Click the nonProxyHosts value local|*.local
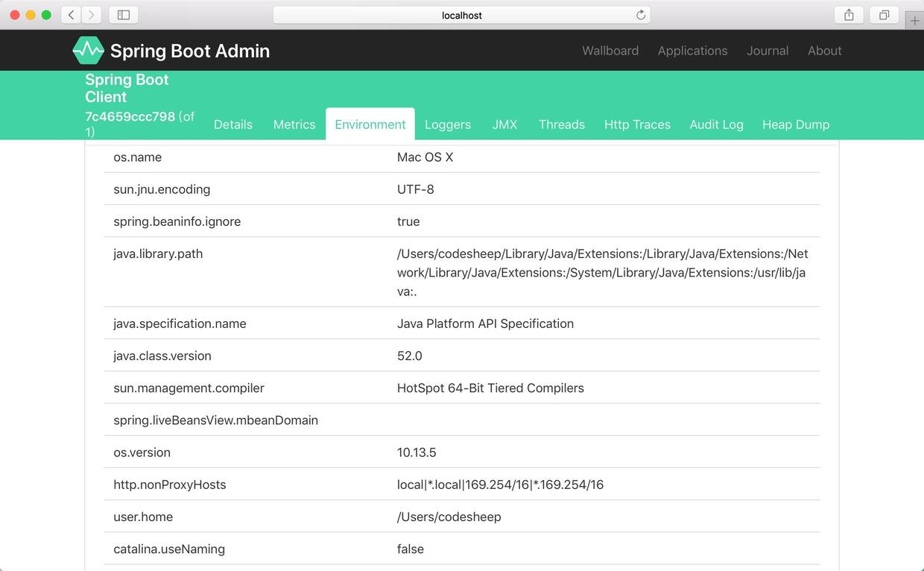The width and height of the screenshot is (924, 571). click(x=500, y=485)
